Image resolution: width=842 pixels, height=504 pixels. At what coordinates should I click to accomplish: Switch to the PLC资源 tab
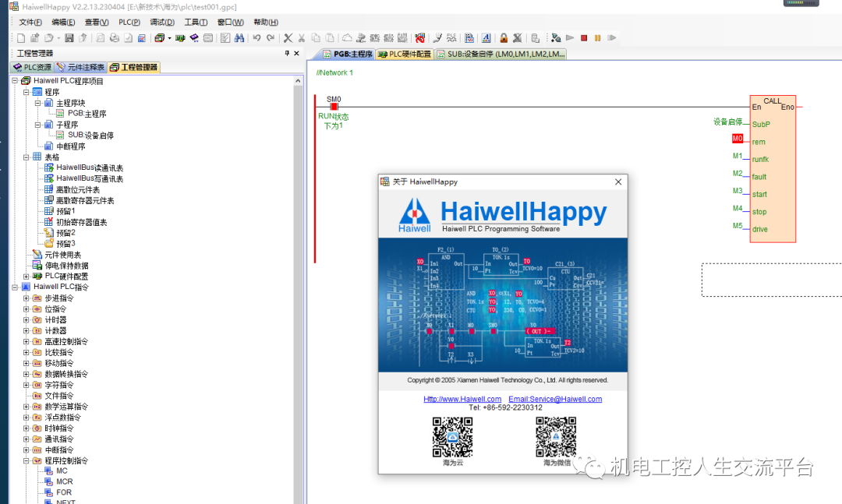pos(32,67)
